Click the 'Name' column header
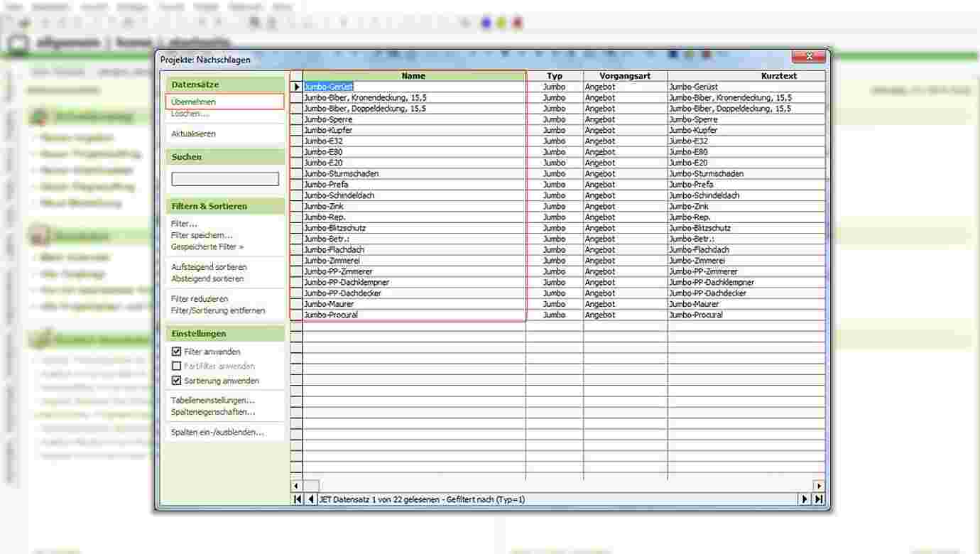Viewport: 980px width, 554px height. [413, 76]
